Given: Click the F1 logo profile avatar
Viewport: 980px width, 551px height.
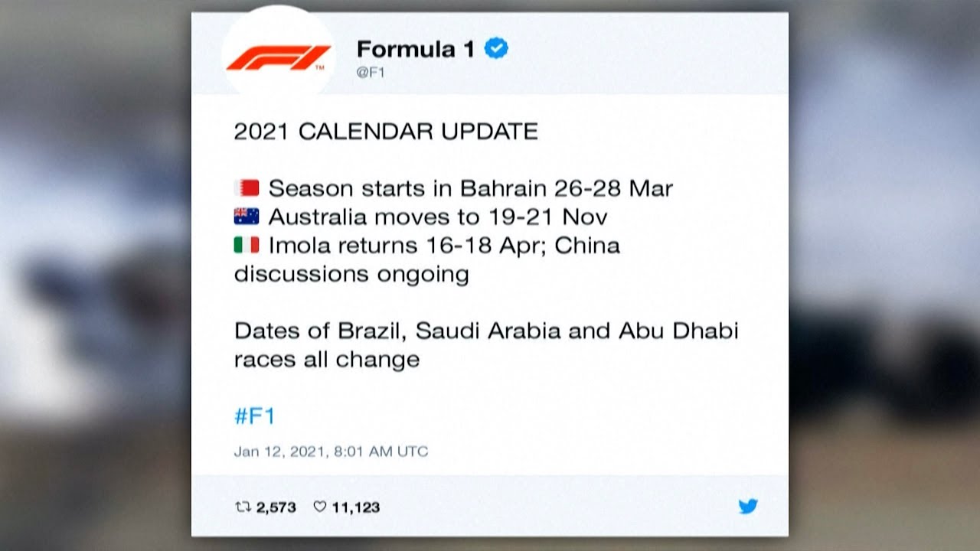Looking at the screenshot, I should click(278, 57).
